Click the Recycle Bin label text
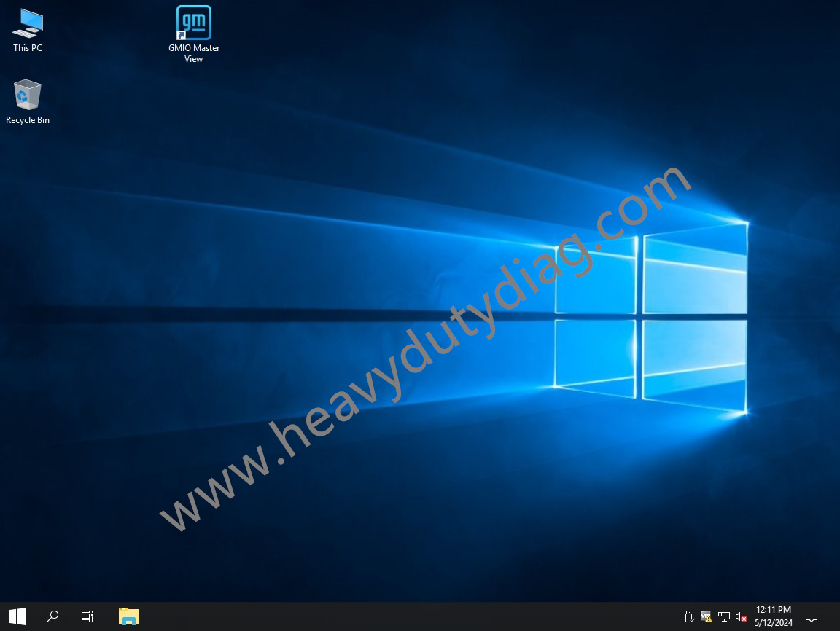 28,120
